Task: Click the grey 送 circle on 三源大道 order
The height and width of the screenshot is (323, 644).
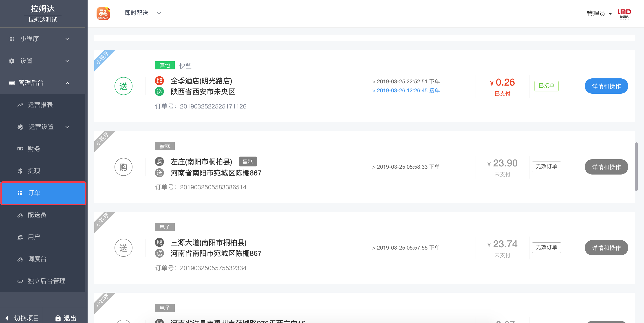Action: click(x=123, y=248)
